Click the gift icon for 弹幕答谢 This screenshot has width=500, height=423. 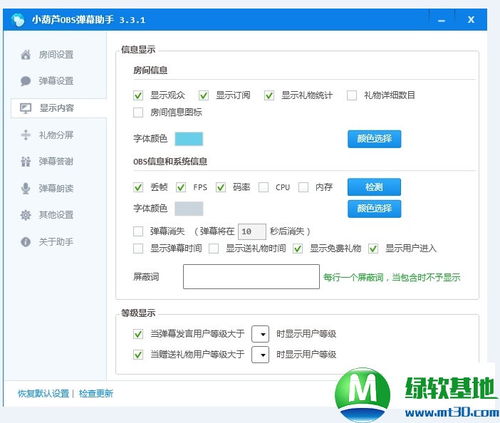(26, 162)
